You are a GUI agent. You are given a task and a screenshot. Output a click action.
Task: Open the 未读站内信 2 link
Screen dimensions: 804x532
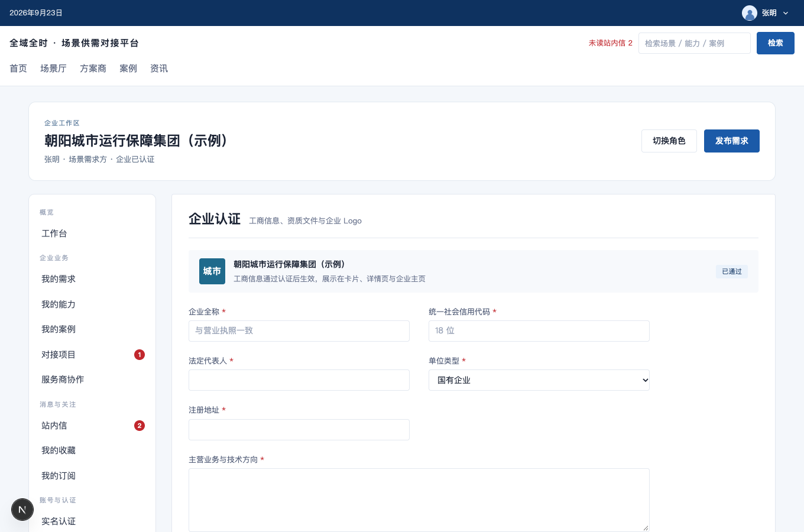[x=611, y=43]
